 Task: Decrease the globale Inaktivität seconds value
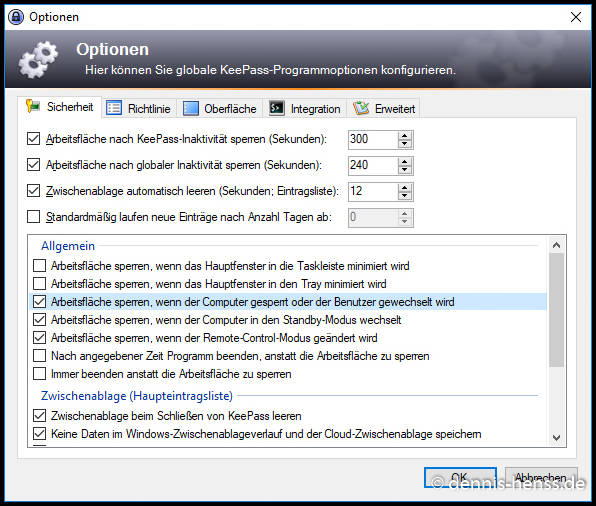coord(404,170)
